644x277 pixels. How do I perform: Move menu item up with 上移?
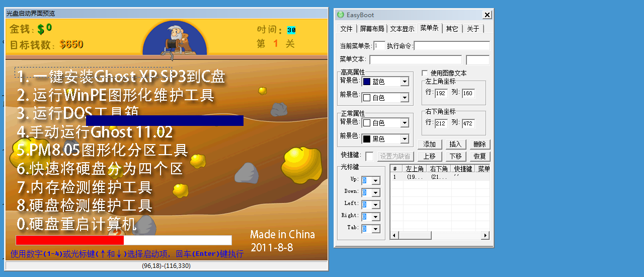[x=429, y=157]
